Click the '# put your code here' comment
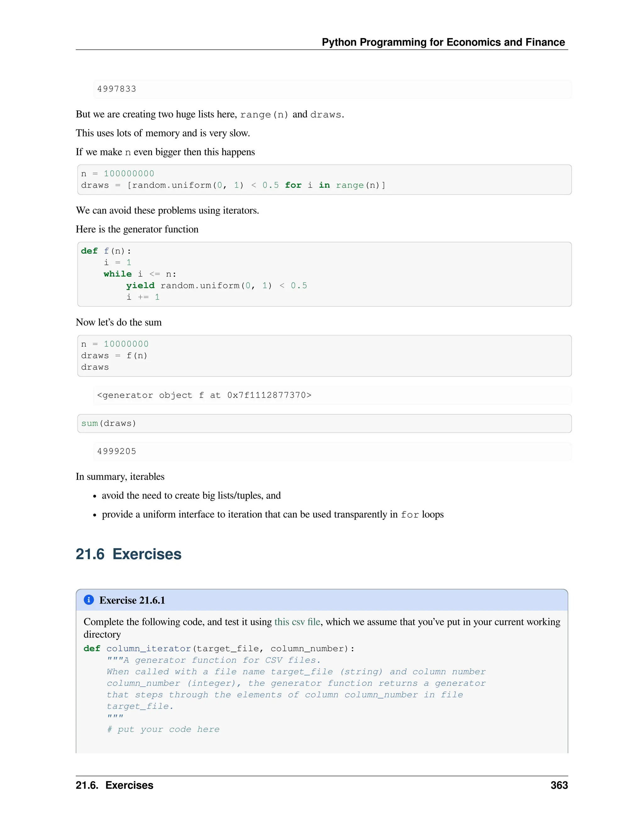The width and height of the screenshot is (644, 833). (163, 729)
